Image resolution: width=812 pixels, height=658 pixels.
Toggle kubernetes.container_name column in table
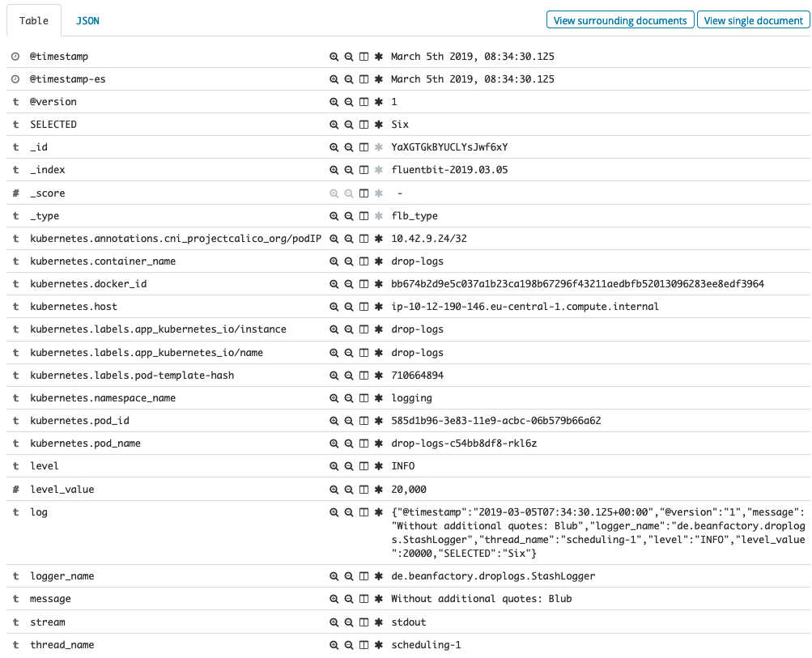pos(364,261)
